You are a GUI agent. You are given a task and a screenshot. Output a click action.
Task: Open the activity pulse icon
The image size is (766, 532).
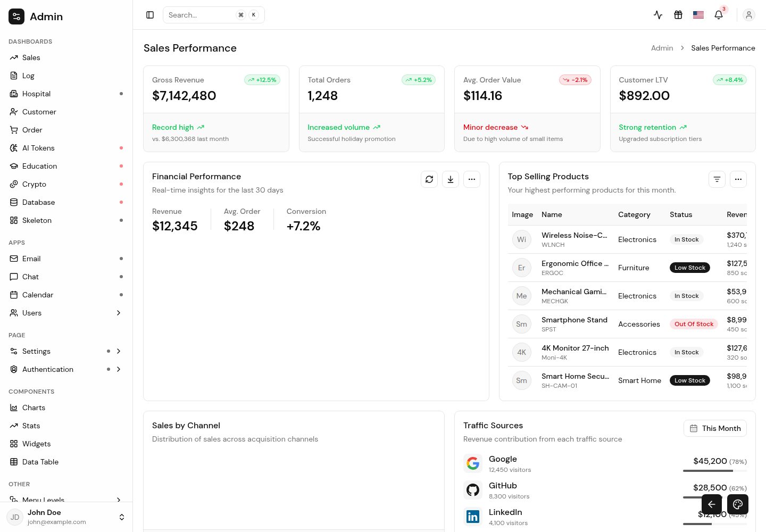(658, 15)
